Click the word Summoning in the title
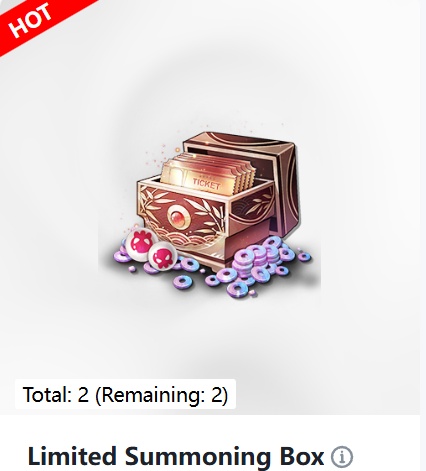426x471 pixels. click(x=199, y=456)
